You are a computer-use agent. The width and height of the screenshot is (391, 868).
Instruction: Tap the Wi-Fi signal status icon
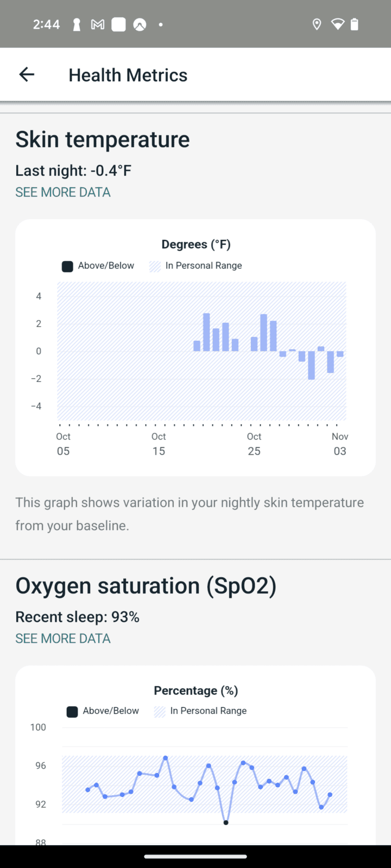pyautogui.click(x=337, y=24)
